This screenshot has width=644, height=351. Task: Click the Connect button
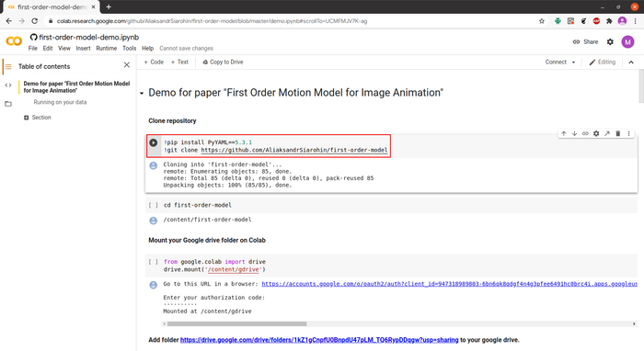pos(556,62)
